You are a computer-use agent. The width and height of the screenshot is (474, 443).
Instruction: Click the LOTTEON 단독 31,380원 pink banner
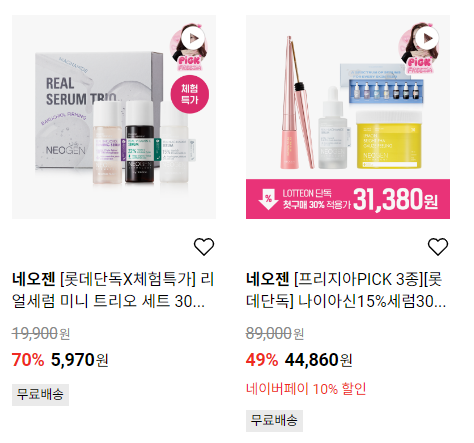[x=348, y=199]
